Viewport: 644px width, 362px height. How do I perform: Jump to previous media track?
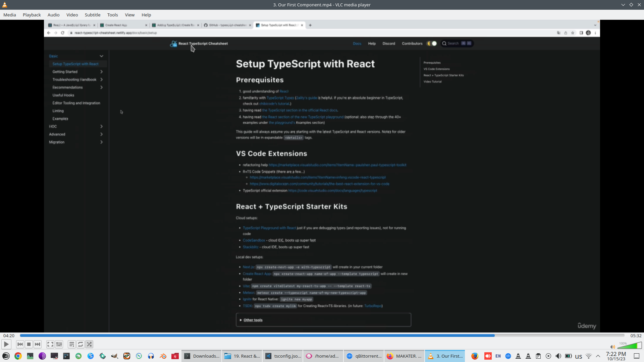tap(20, 344)
